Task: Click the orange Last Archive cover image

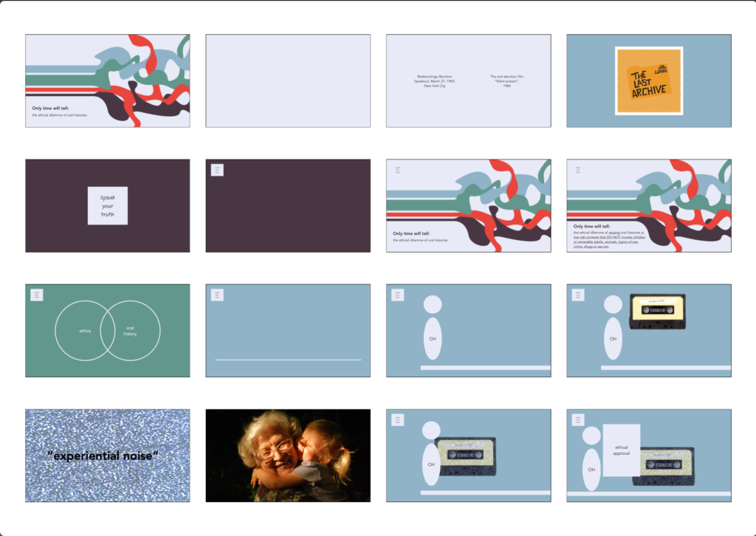Action: (x=649, y=80)
